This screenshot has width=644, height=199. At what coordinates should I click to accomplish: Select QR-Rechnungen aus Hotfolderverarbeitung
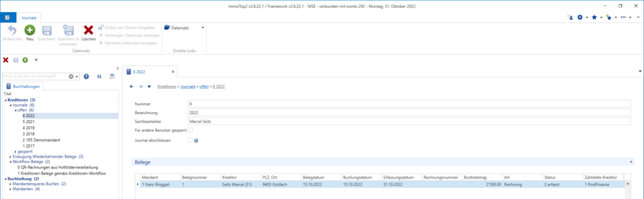(57, 167)
